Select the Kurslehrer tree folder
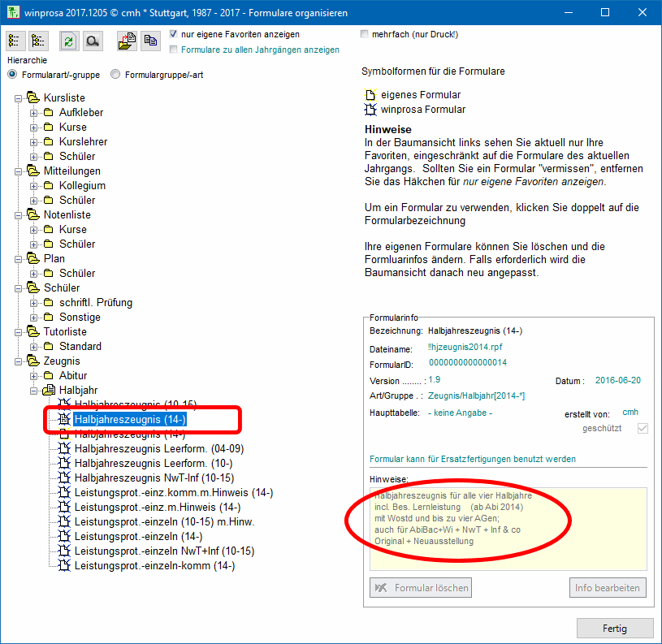The height and width of the screenshot is (644, 662). pyautogui.click(x=83, y=141)
